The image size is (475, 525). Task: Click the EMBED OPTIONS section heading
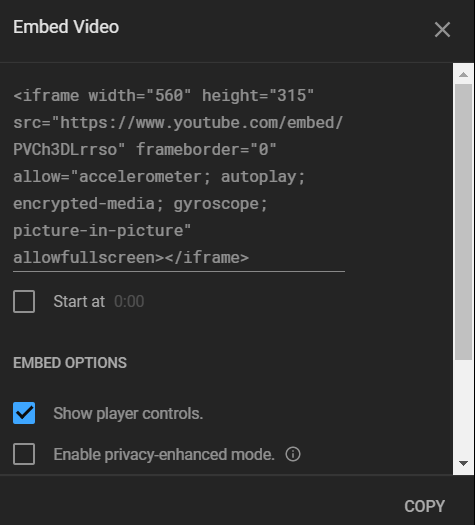pyautogui.click(x=70, y=363)
